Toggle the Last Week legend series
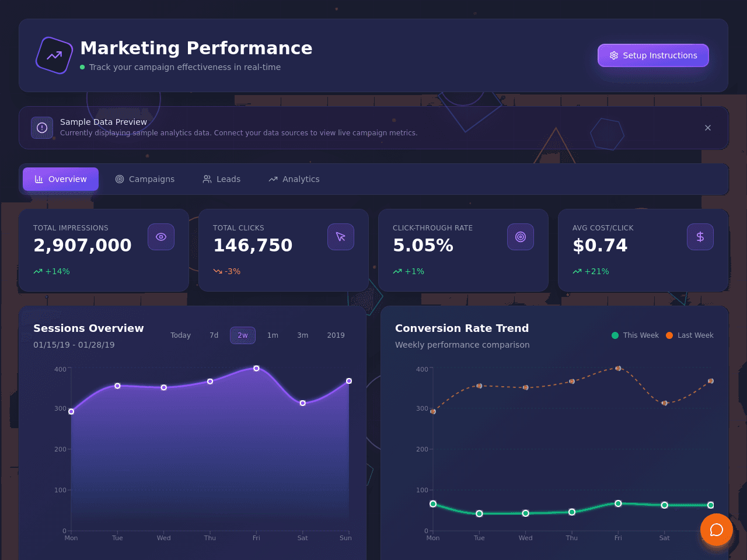Image resolution: width=747 pixels, height=560 pixels. click(x=690, y=335)
